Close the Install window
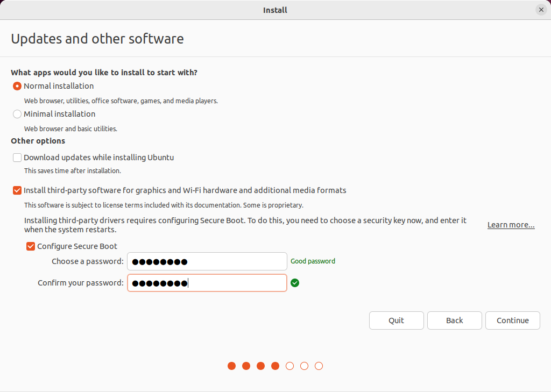551x392 pixels. [541, 10]
